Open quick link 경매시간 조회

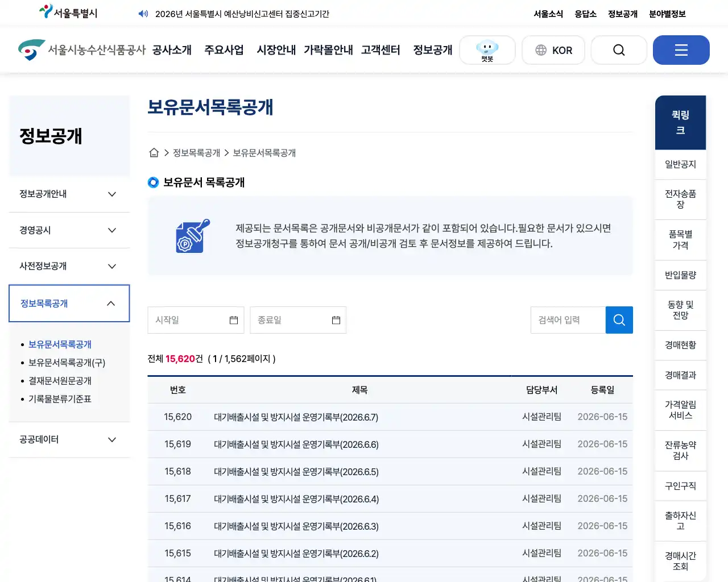681,562
